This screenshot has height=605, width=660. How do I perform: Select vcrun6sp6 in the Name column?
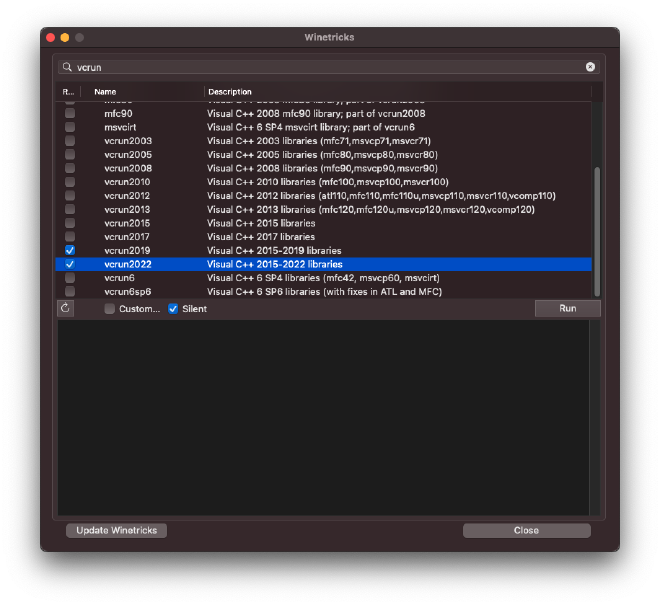click(x=128, y=292)
